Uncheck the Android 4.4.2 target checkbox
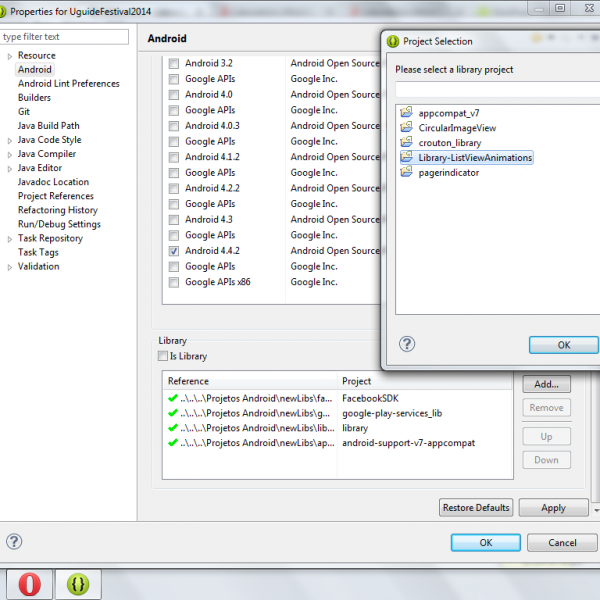 tap(174, 251)
